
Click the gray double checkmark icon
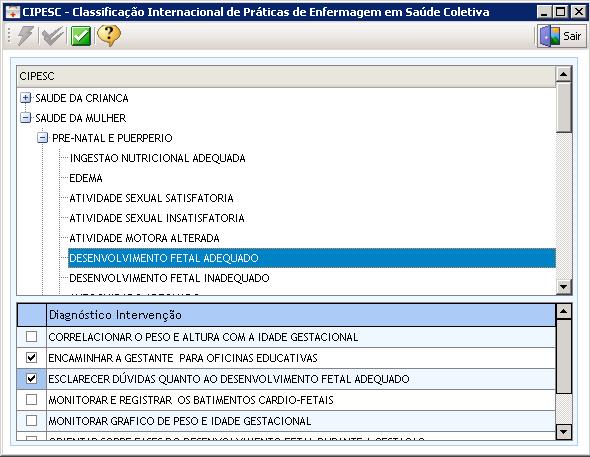click(53, 36)
